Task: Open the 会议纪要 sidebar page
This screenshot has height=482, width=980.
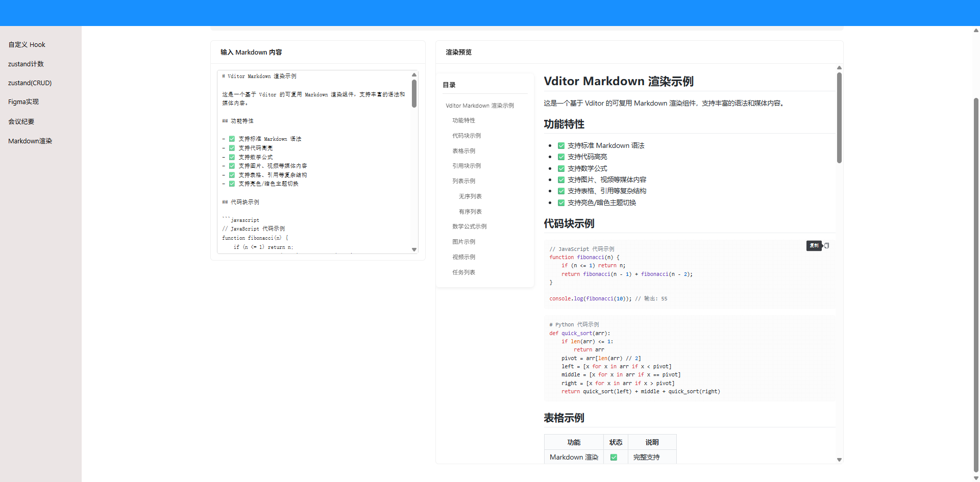Action: click(21, 121)
